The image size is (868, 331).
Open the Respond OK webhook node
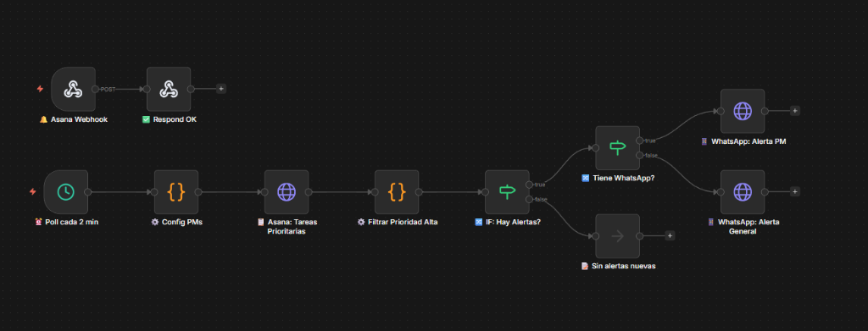pos(169,89)
